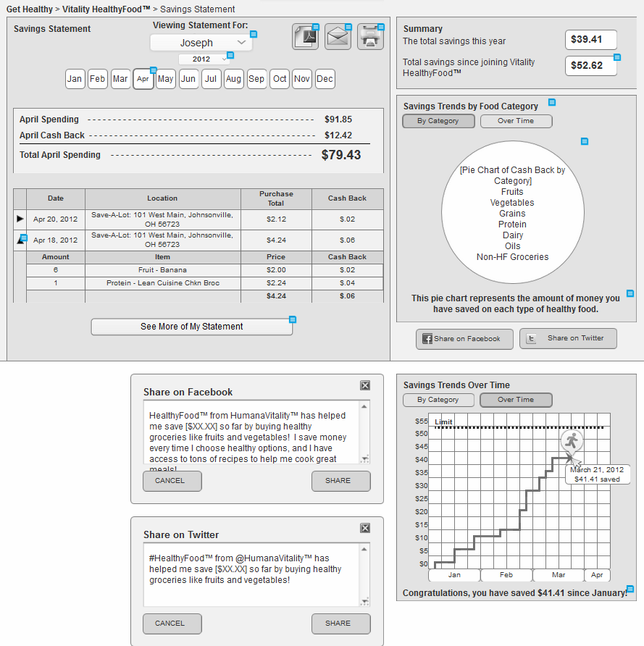Select the Jun month tab

[x=188, y=79]
